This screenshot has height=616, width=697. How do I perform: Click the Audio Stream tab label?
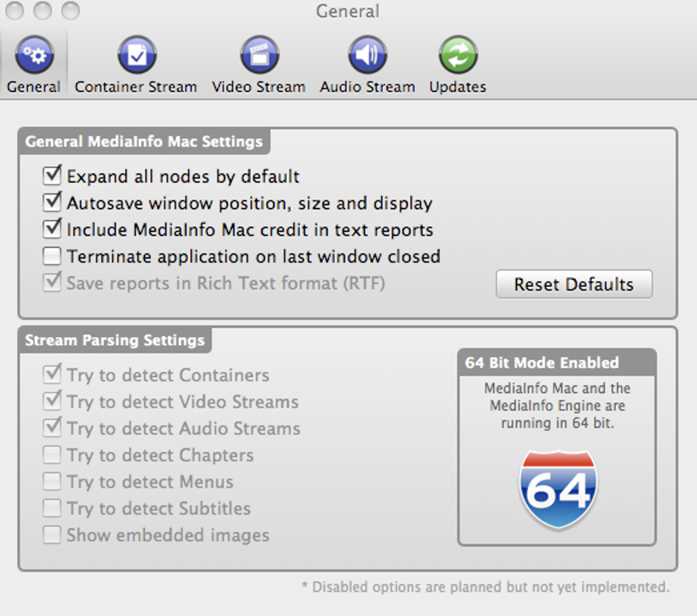[367, 87]
